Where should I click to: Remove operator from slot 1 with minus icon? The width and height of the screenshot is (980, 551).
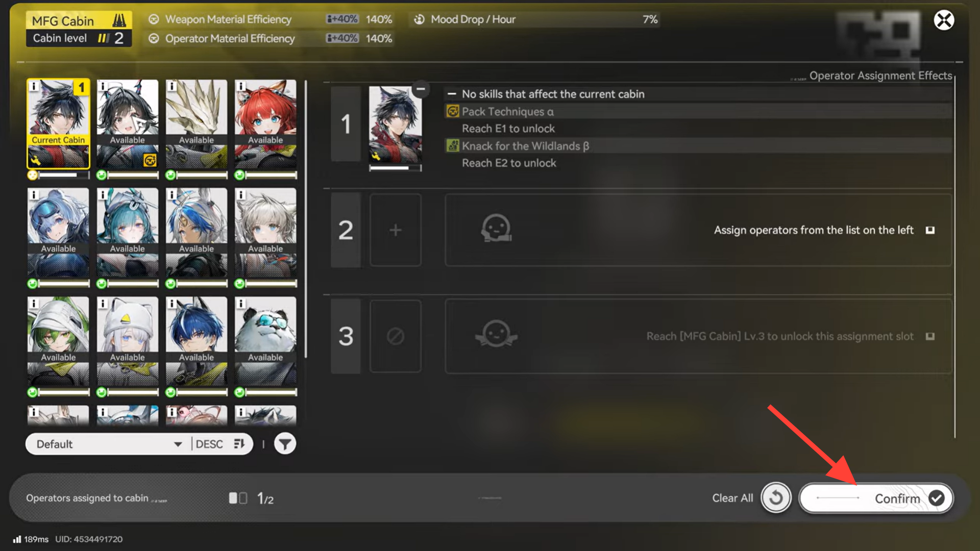pyautogui.click(x=421, y=89)
